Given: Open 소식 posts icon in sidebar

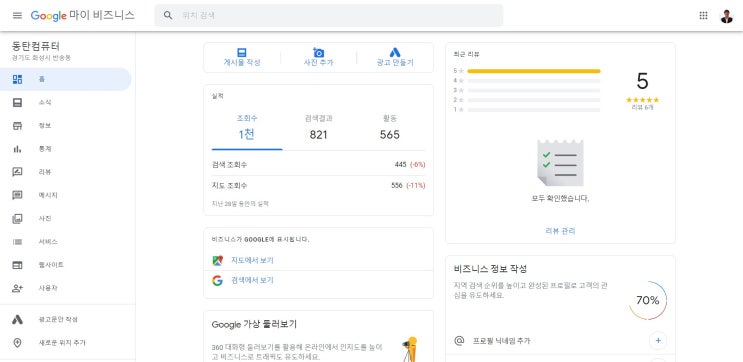Looking at the screenshot, I should [x=17, y=102].
